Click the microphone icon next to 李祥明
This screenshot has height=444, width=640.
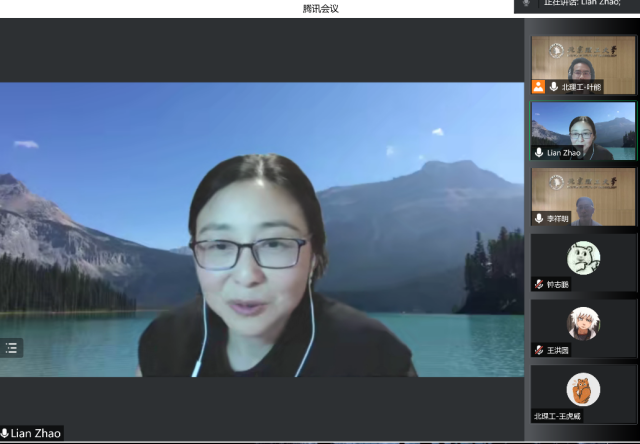pos(539,218)
